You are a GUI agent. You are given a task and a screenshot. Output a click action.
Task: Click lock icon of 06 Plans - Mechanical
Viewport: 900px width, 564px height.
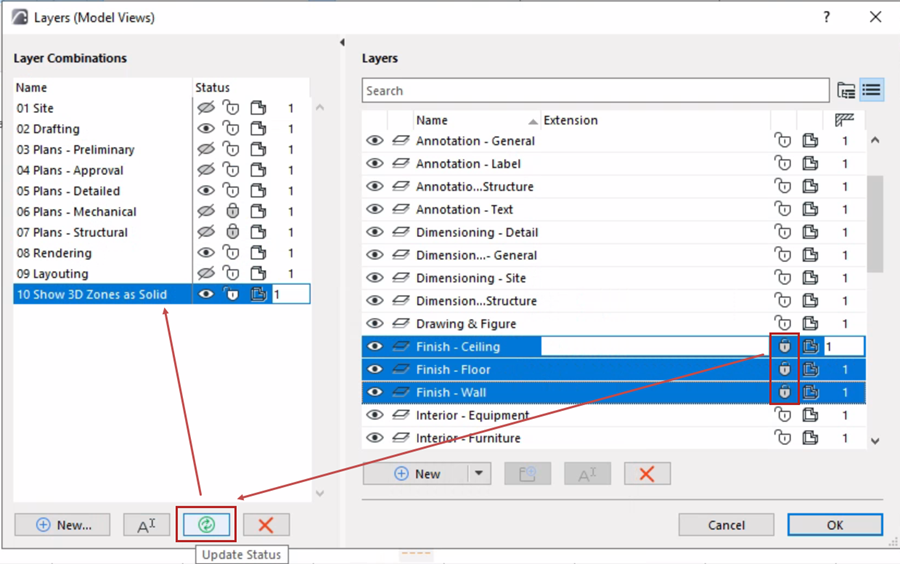(232, 211)
